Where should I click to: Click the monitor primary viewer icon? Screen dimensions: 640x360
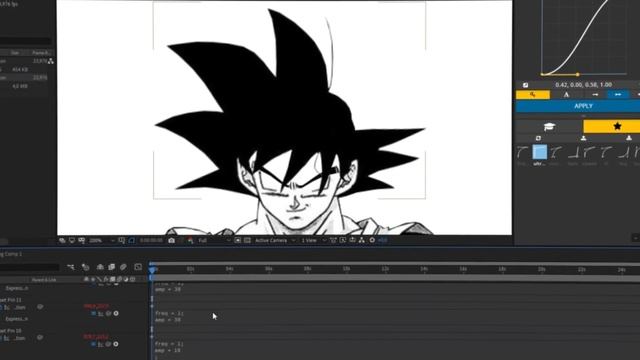(72, 240)
